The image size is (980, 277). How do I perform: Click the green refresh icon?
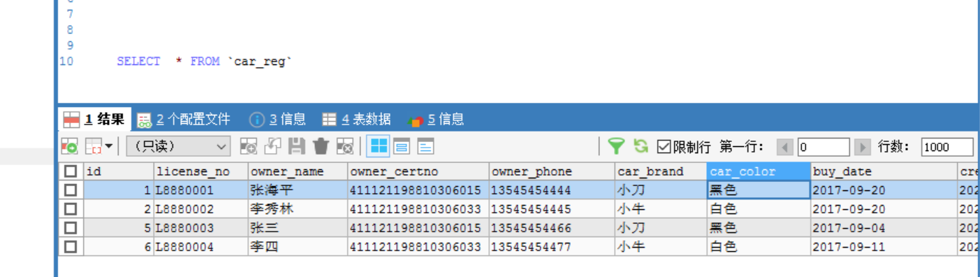tap(641, 146)
